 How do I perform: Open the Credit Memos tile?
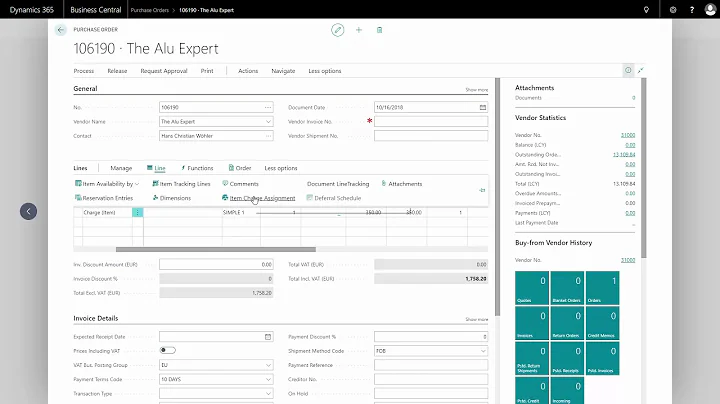click(602, 323)
